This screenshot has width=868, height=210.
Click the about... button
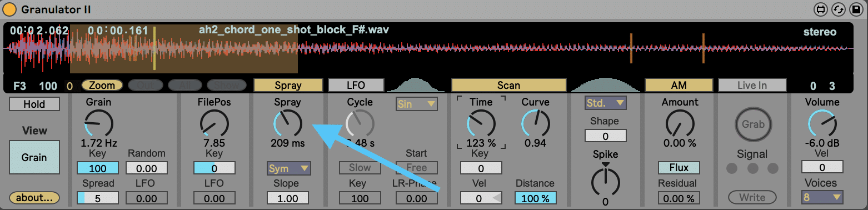pos(34,197)
